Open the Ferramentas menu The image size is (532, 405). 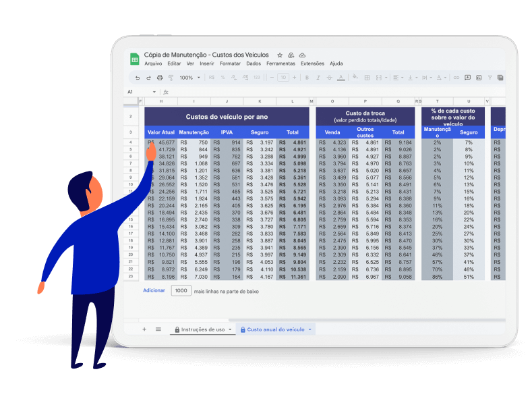click(280, 63)
